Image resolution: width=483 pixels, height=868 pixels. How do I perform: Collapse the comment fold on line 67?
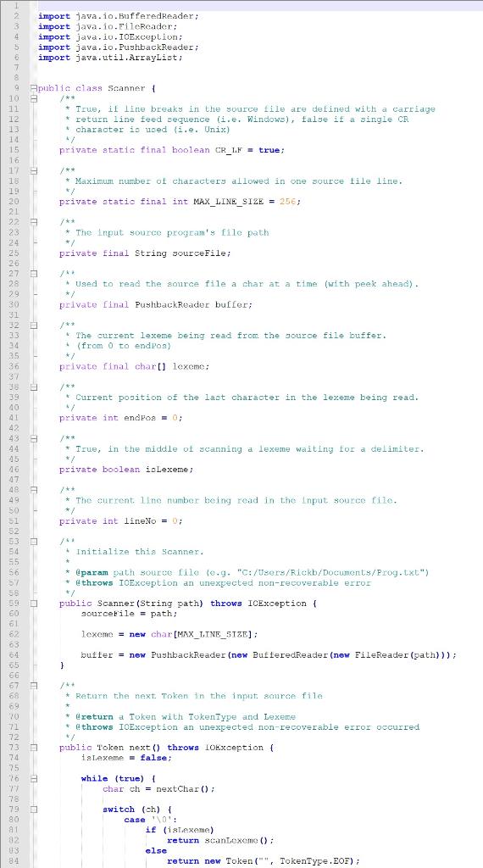[x=33, y=685]
